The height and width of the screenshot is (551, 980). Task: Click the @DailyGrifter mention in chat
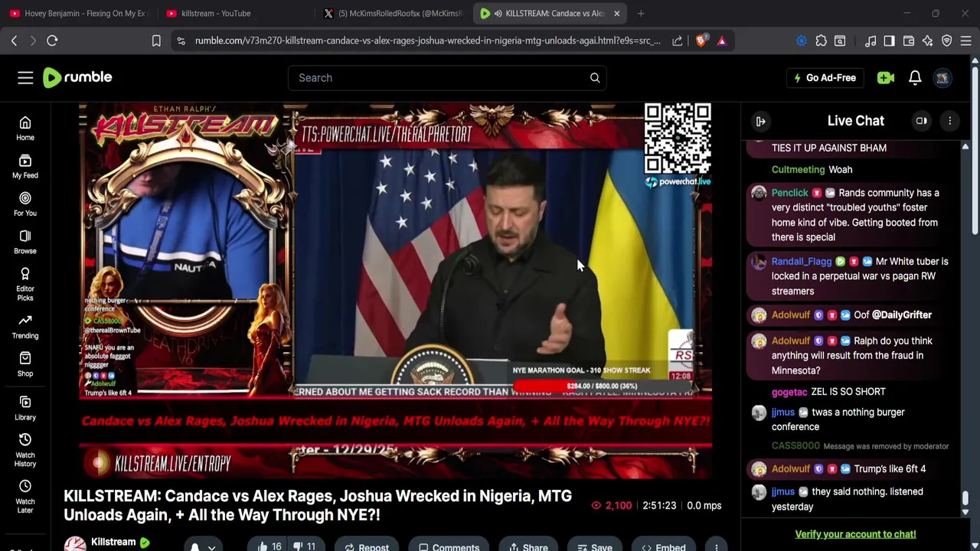902,315
